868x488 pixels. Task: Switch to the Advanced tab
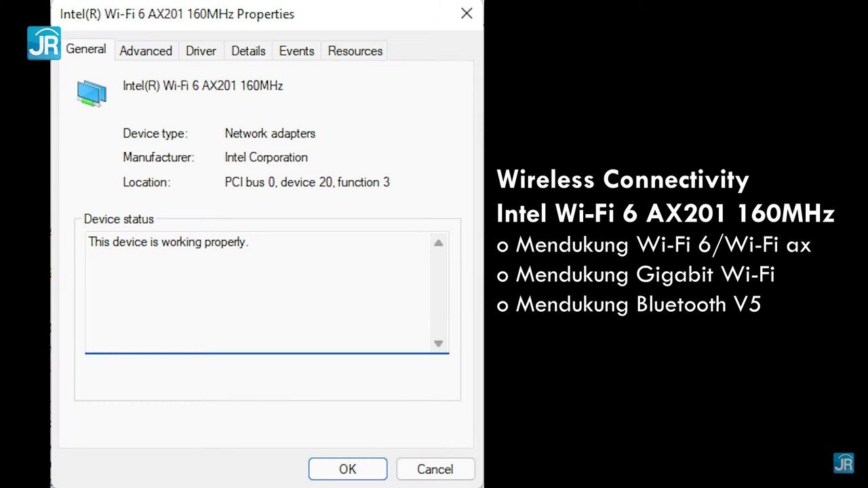click(146, 51)
